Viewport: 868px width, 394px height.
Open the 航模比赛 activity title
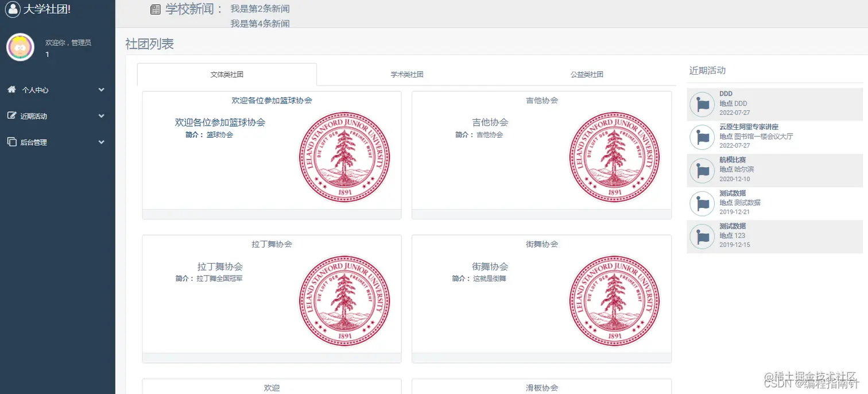pyautogui.click(x=733, y=160)
